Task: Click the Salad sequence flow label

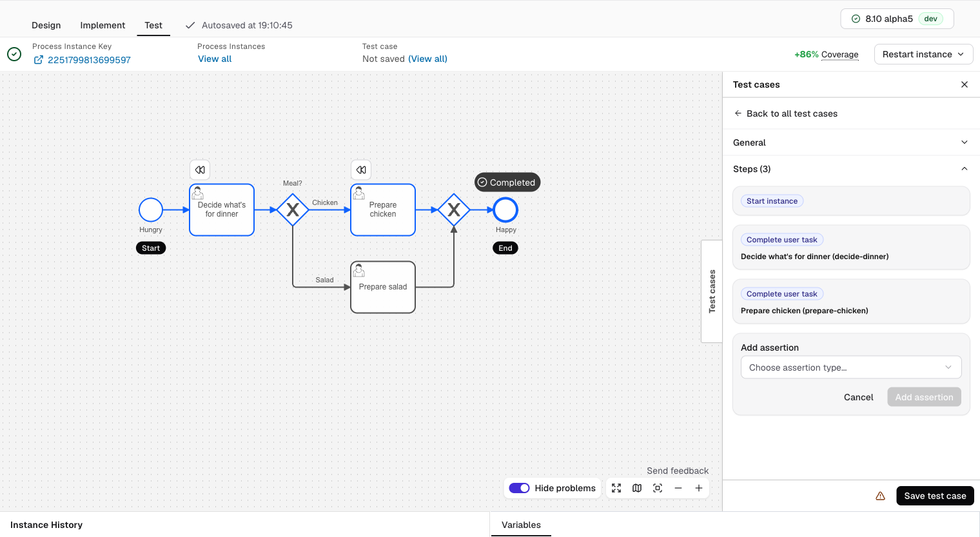Action: coord(324,280)
